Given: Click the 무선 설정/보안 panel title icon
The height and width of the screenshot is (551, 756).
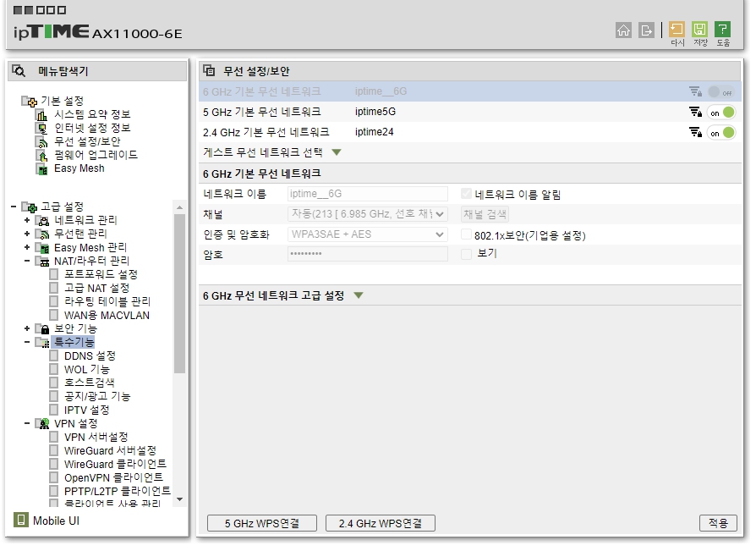Looking at the screenshot, I should [x=209, y=70].
